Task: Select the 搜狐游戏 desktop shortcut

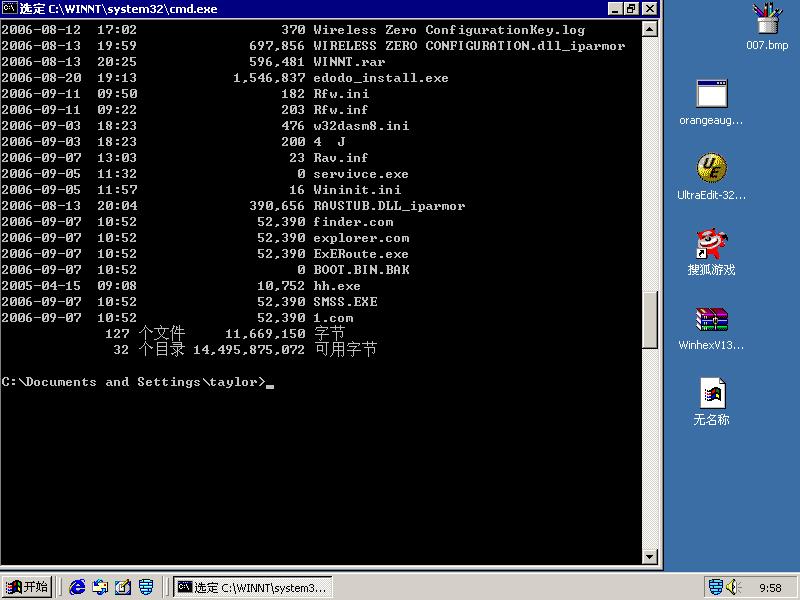Action: click(711, 252)
